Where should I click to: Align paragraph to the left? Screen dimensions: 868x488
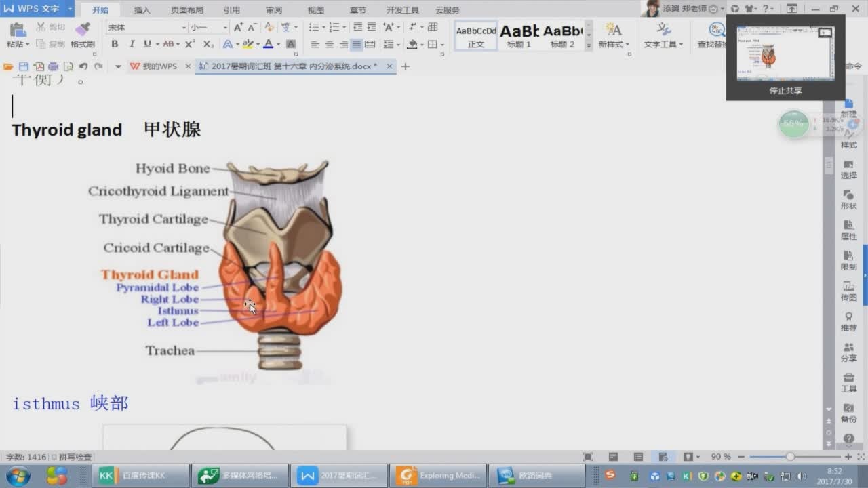(315, 44)
